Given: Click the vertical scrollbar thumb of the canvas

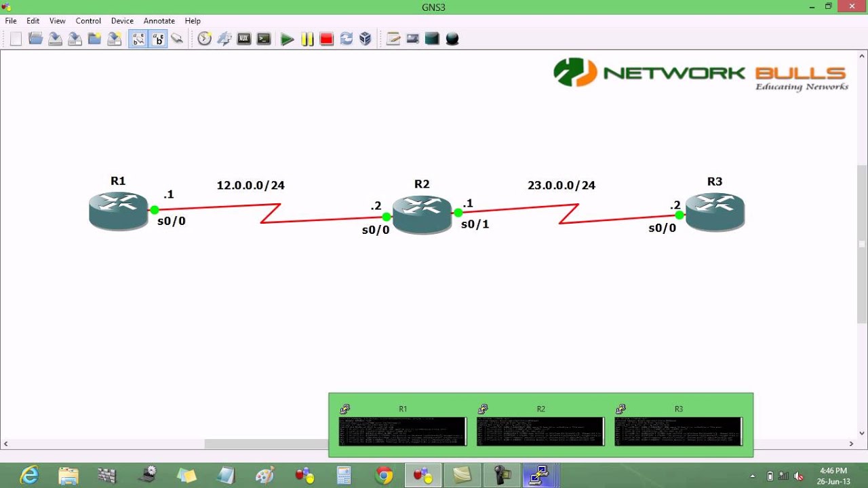Looking at the screenshot, I should click(862, 244).
